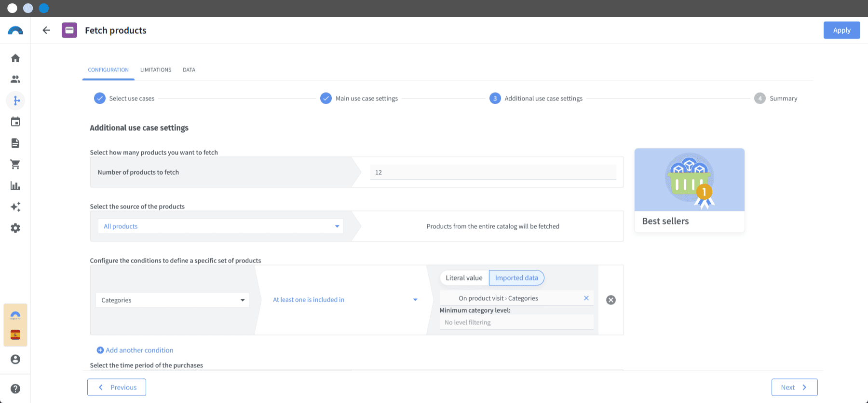Go to the Additional use case settings step
Viewport: 868px width, 403px height.
coord(536,98)
